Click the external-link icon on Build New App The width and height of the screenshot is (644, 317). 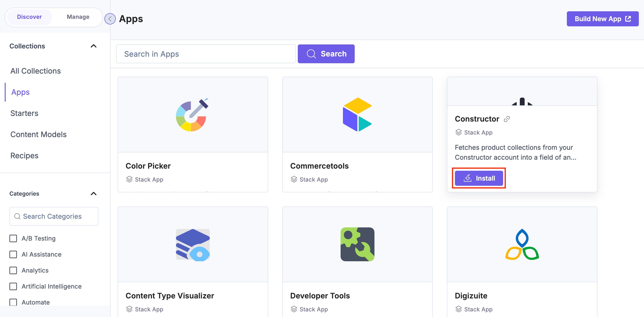click(x=628, y=19)
